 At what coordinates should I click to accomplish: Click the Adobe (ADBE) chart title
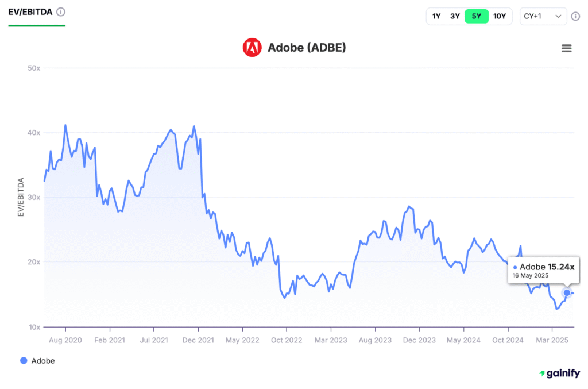click(x=307, y=48)
